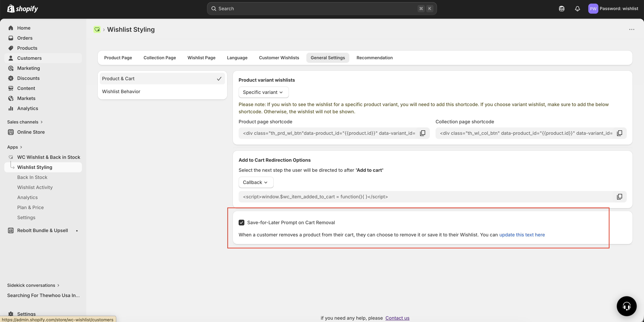Switch to the Recommendation tab
The height and width of the screenshot is (322, 644).
374,58
